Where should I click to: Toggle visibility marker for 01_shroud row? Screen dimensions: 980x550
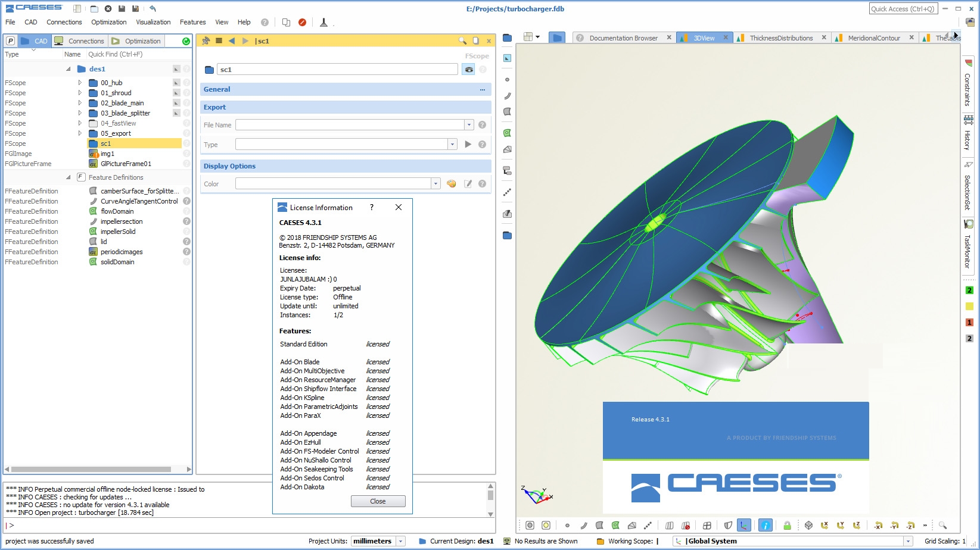(176, 93)
